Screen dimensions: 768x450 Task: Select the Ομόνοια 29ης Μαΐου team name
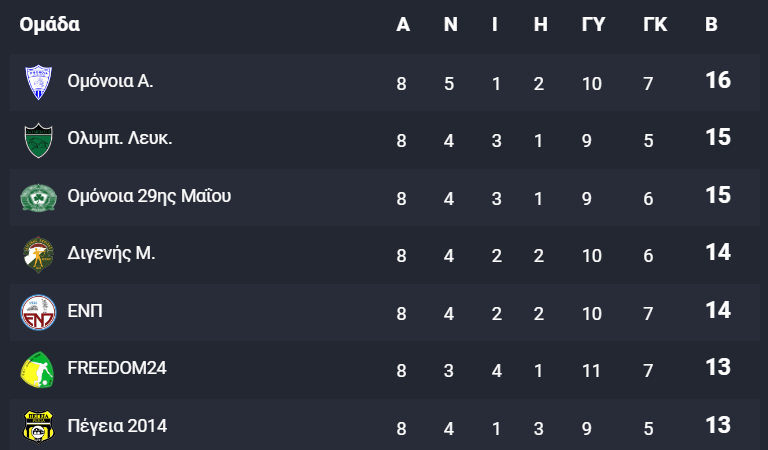click(x=149, y=196)
